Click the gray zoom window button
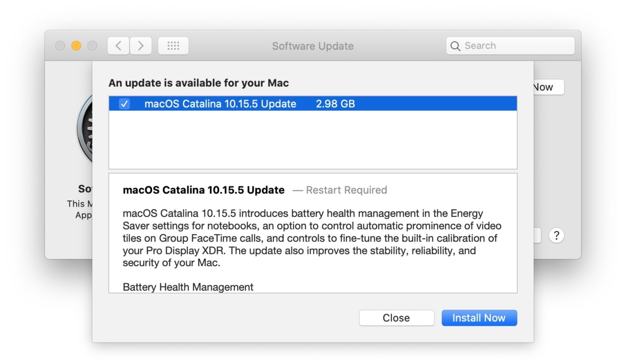Image resolution: width=626 pixels, height=364 pixels. pos(92,46)
